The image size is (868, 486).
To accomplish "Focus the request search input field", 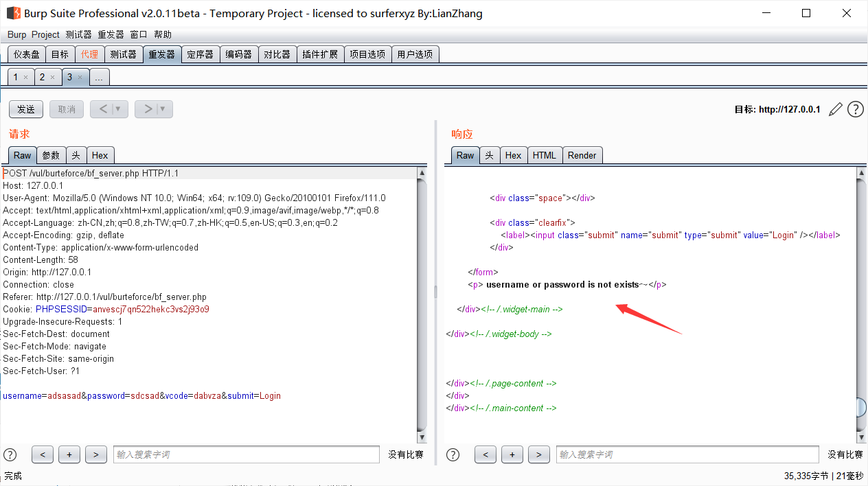I will coord(247,454).
